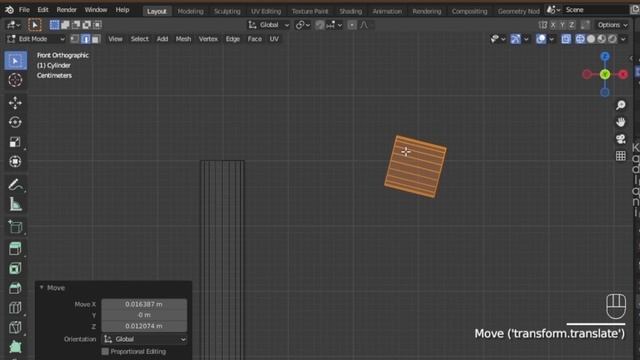Select the Select Box tool
640x360 pixels.
point(16,61)
